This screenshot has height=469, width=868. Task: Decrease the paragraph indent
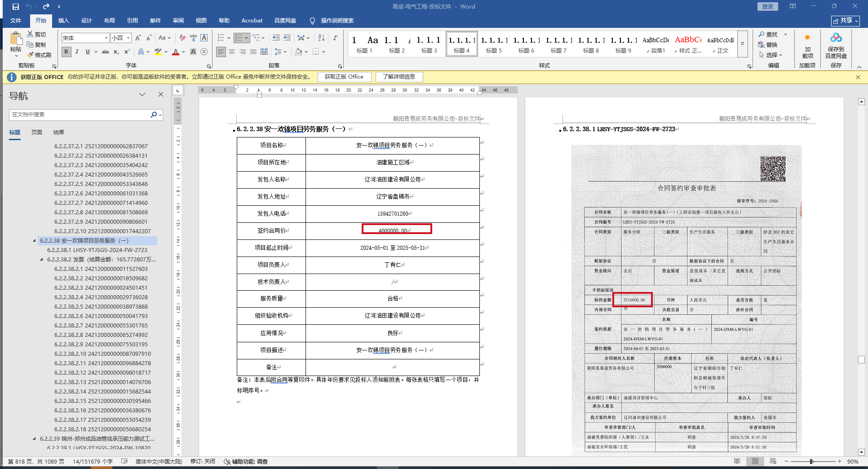276,38
